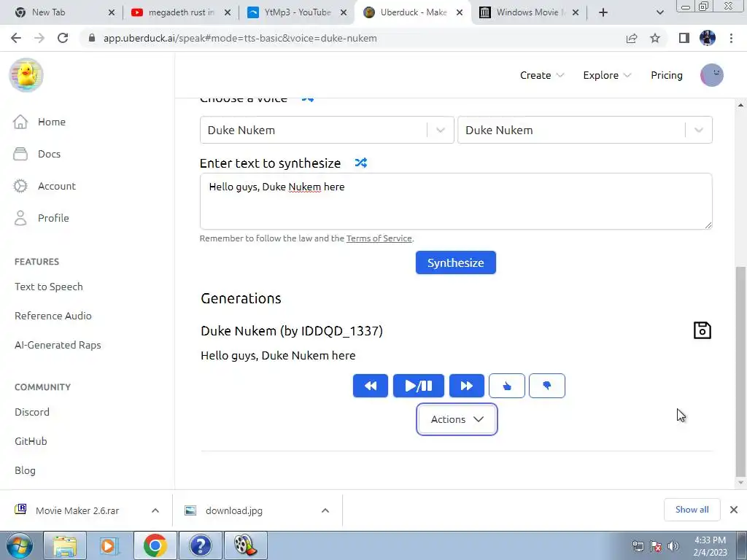
Task: Give thumbs down to generation
Action: (x=547, y=386)
